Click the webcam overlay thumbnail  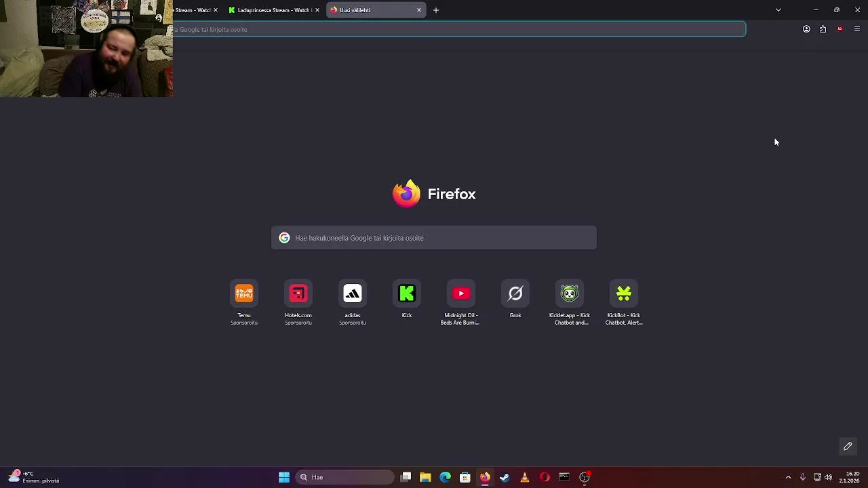(86, 48)
